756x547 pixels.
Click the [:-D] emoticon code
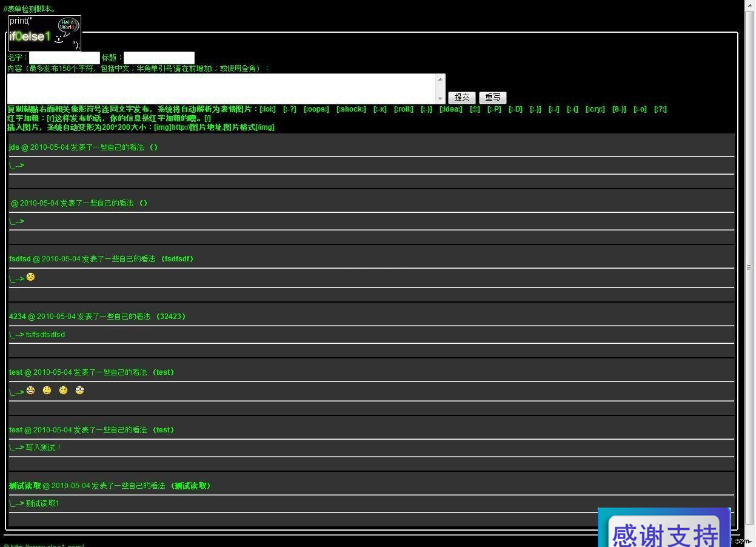point(515,109)
